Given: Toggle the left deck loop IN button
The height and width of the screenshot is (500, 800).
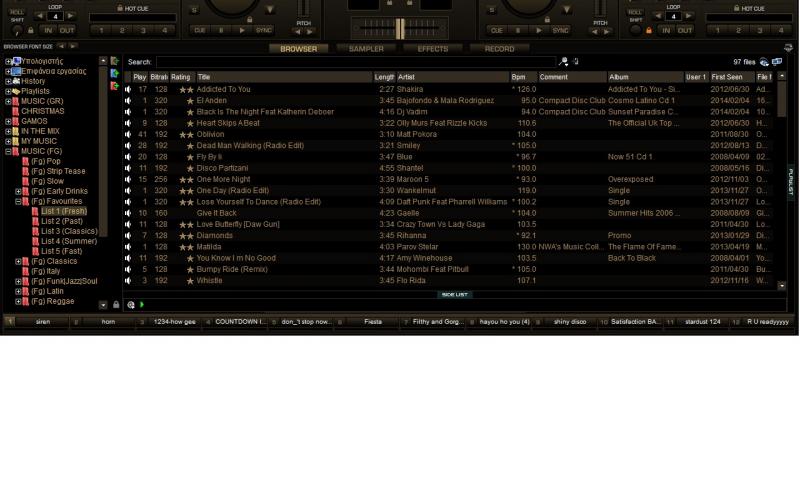Looking at the screenshot, I should [47, 31].
